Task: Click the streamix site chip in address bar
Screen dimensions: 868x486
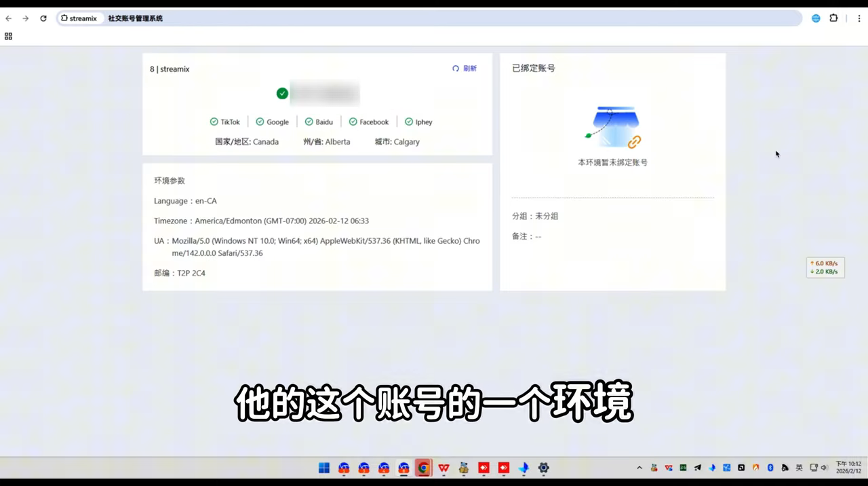Action: click(x=79, y=18)
